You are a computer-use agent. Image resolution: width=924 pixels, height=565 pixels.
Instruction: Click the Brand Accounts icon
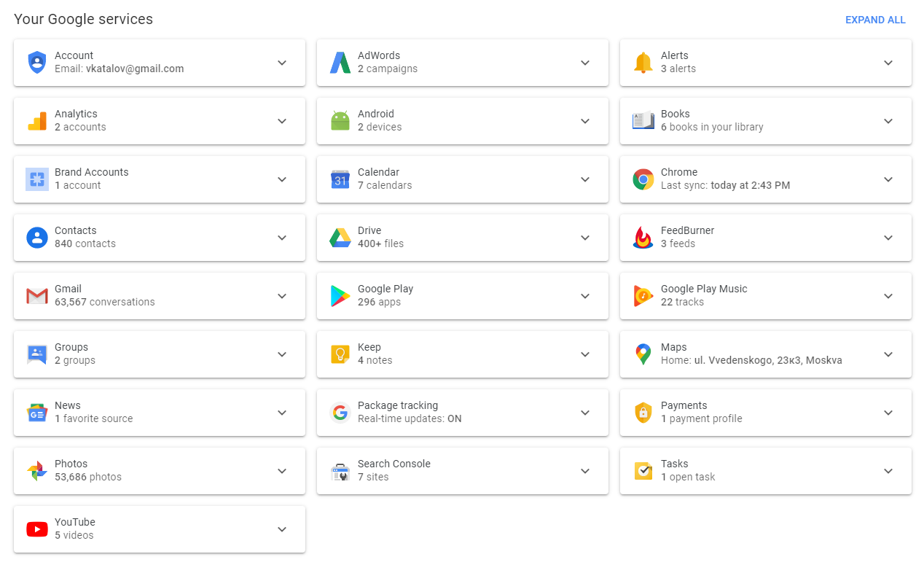click(x=37, y=179)
